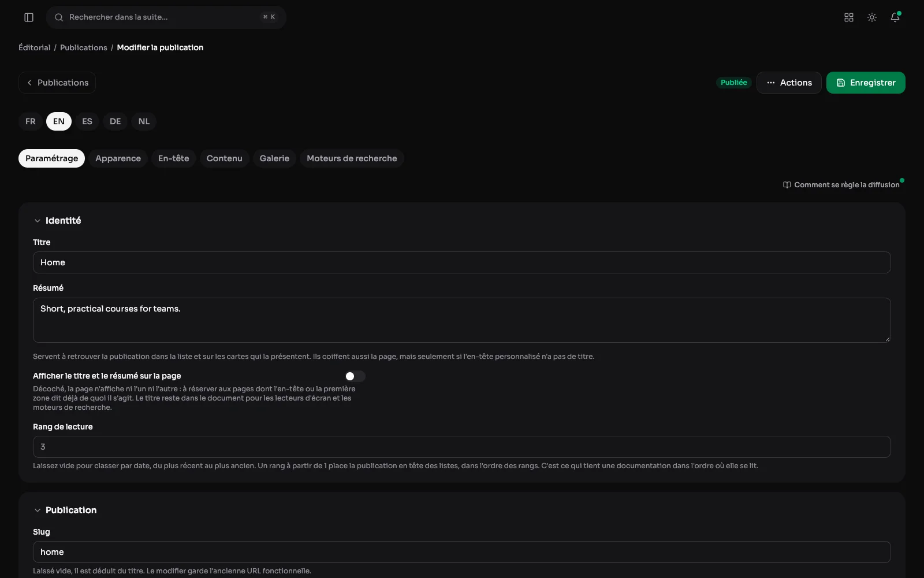Viewport: 924px width, 578px height.
Task: Open Éditorial breadcrumb link
Action: (35, 47)
